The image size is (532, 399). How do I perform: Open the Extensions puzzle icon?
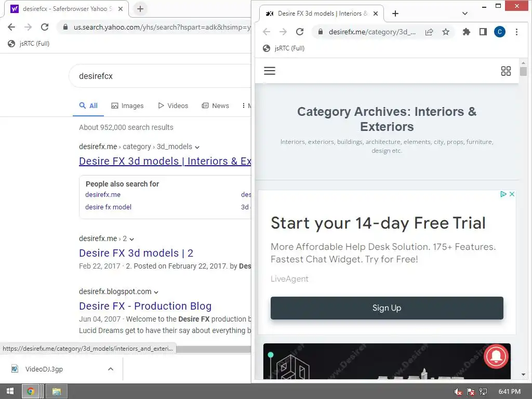tap(467, 32)
